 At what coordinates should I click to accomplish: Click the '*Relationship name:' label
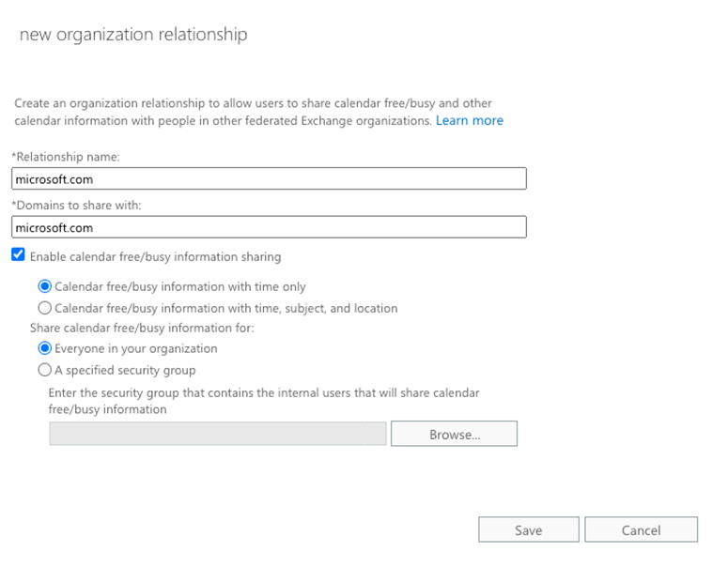(66, 157)
